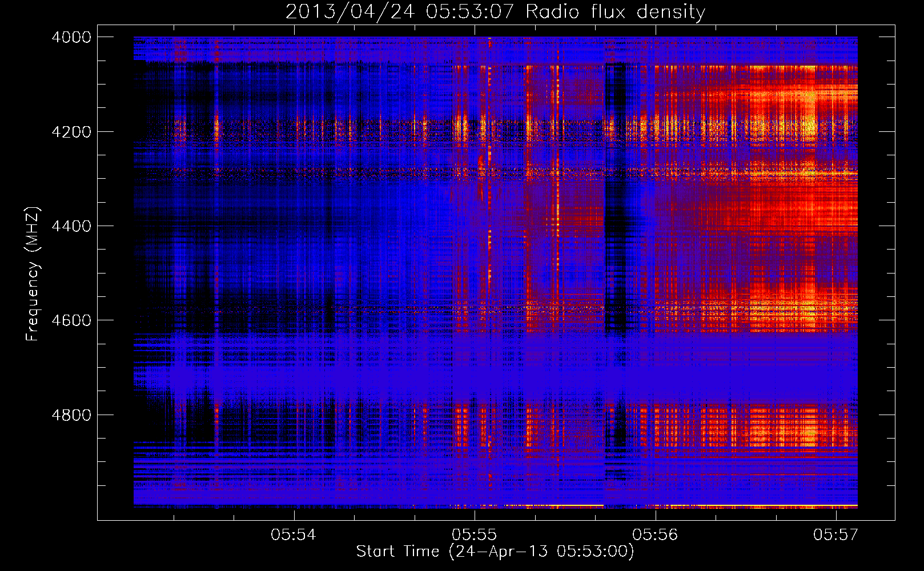The image size is (924, 571).
Task: Select the 4400 frequency tick label
Action: 71,226
